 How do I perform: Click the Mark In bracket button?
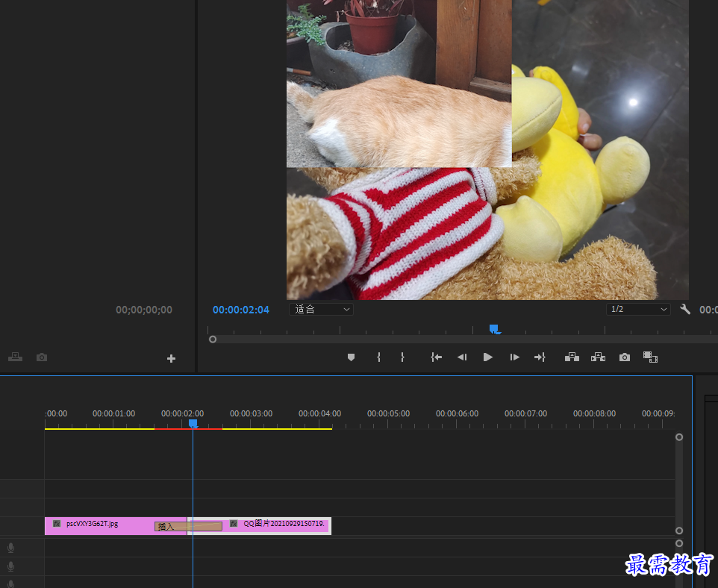click(378, 357)
